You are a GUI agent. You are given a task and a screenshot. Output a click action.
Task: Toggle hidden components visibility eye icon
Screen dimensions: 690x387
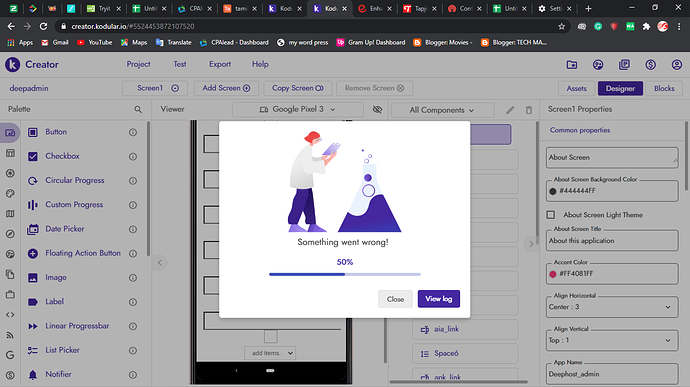[377, 110]
